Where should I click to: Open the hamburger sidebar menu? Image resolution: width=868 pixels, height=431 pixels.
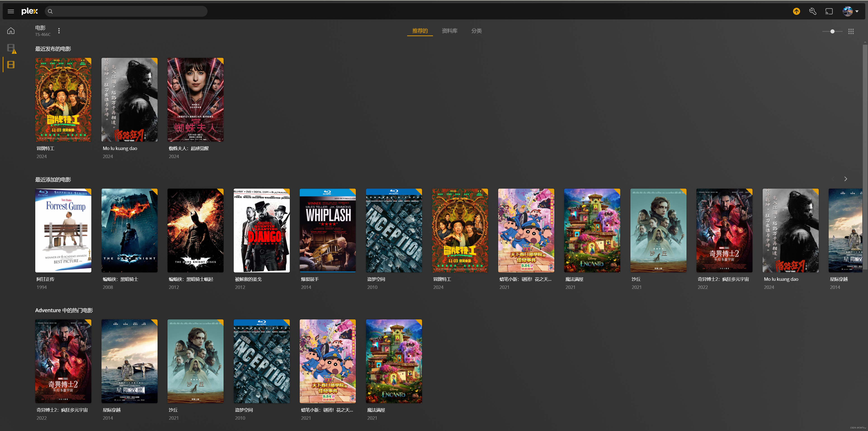[x=11, y=12]
